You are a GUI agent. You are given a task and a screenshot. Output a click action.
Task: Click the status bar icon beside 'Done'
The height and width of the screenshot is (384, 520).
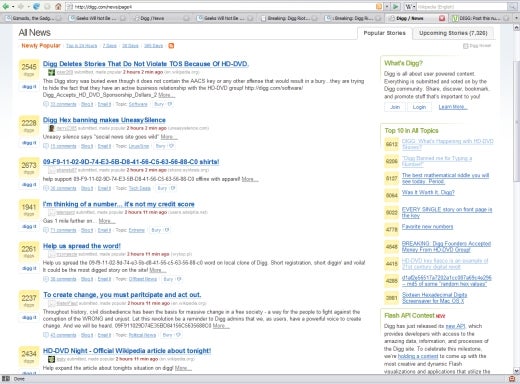point(6,379)
